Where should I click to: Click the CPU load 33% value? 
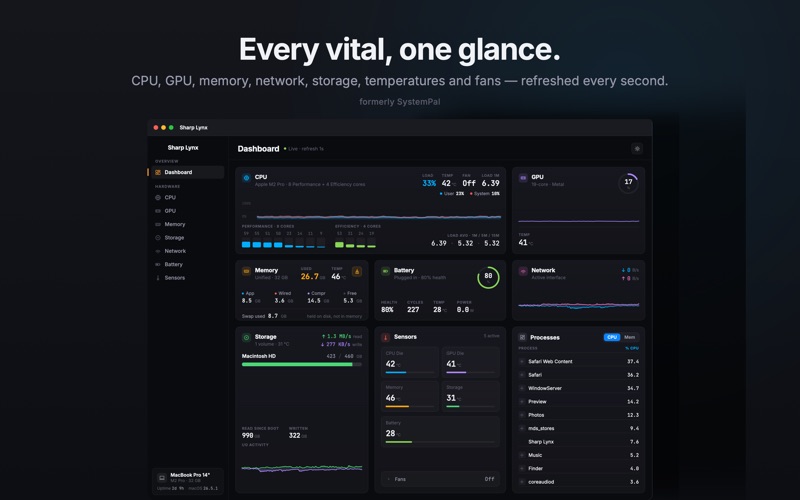(x=429, y=184)
